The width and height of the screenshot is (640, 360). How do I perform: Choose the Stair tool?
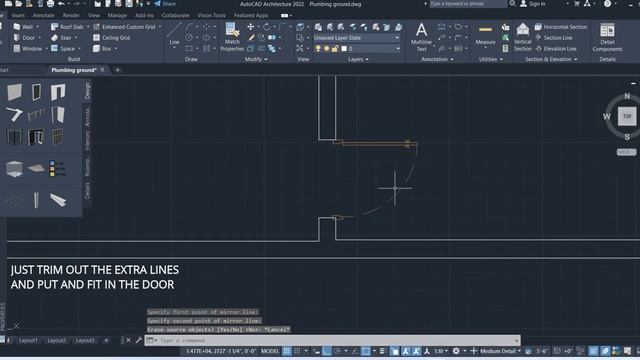61,38
